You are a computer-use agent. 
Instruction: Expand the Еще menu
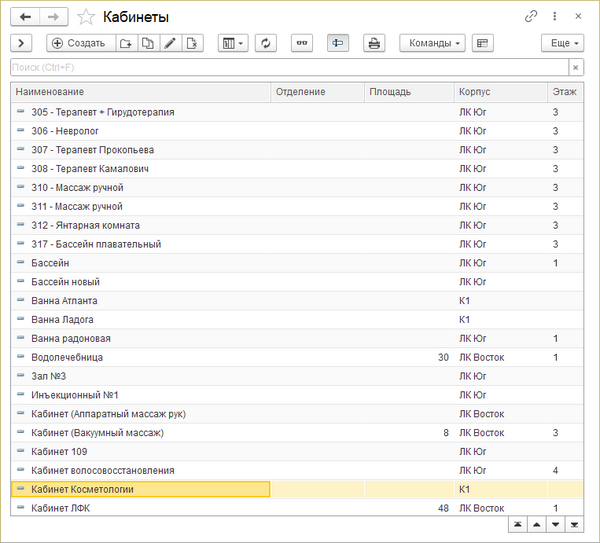pyautogui.click(x=561, y=43)
